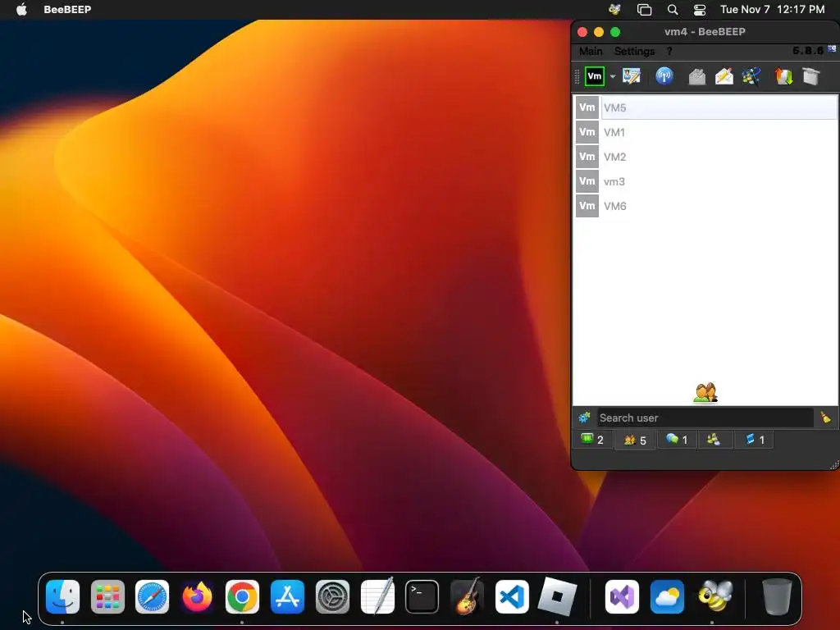Switch to the users tab showing 5
840x630 pixels.
tap(635, 441)
